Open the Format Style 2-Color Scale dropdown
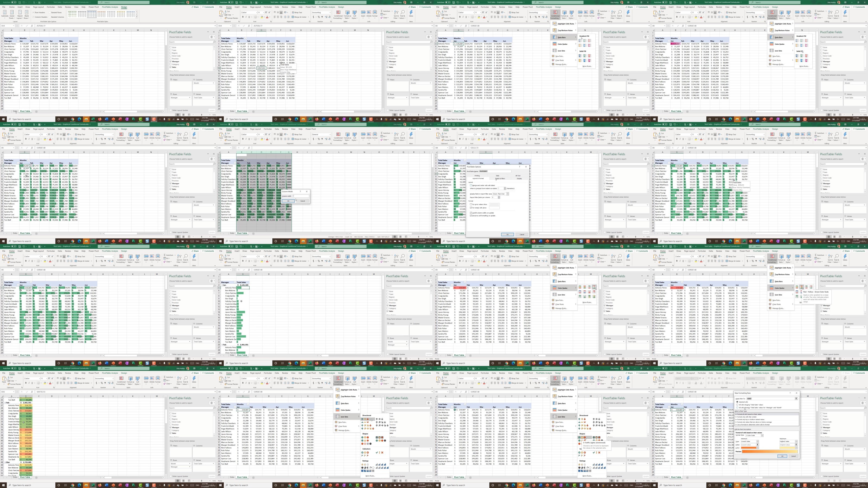This screenshot has height=488, width=868. (754, 435)
